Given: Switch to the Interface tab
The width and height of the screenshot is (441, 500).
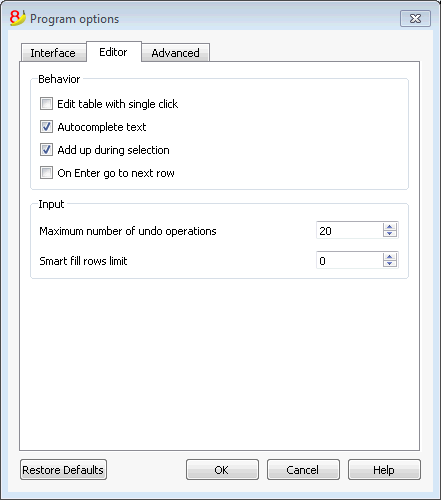Looking at the screenshot, I should 53,53.
